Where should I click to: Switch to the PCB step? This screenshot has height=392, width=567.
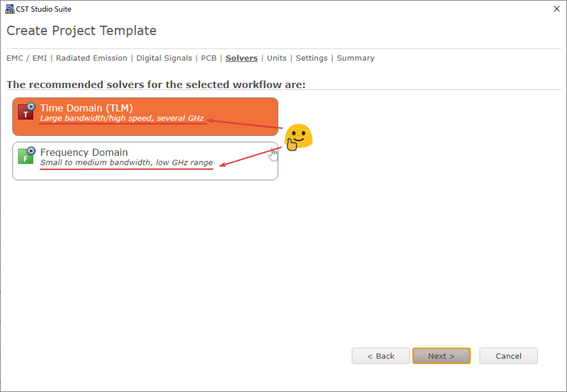click(208, 58)
